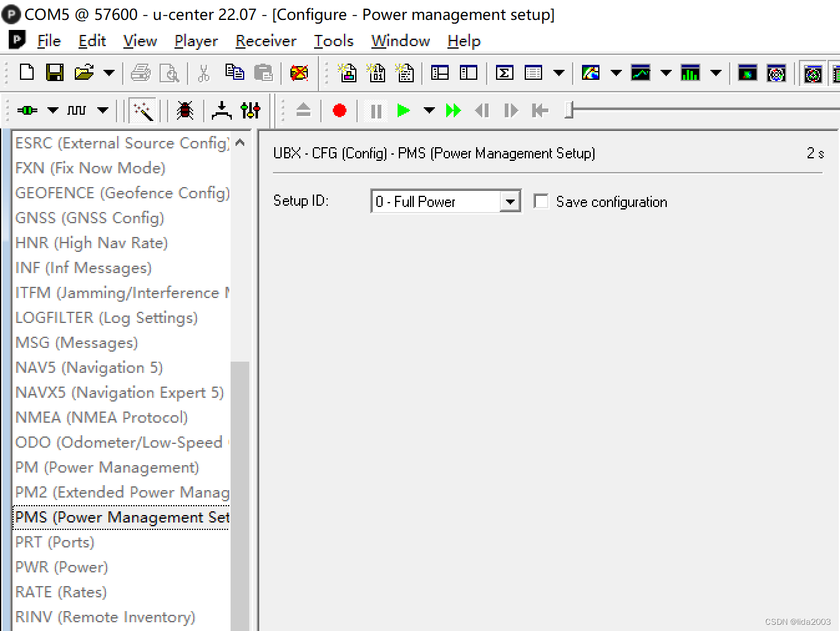The width and height of the screenshot is (840, 631).
Task: Click the Paste clipboard icon
Action: coord(264,73)
